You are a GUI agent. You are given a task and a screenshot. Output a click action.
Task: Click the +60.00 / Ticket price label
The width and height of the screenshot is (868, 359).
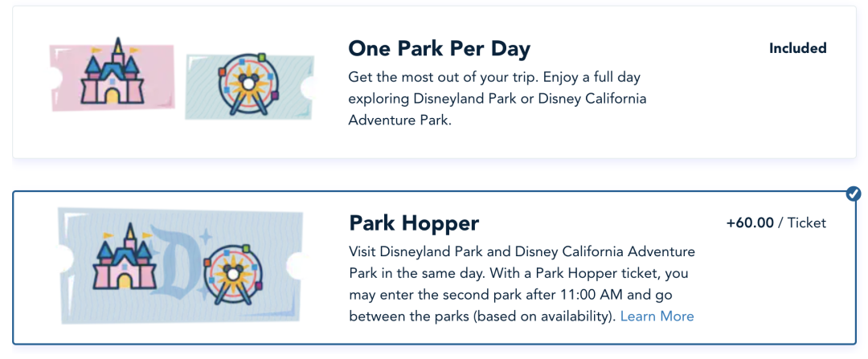pos(776,223)
